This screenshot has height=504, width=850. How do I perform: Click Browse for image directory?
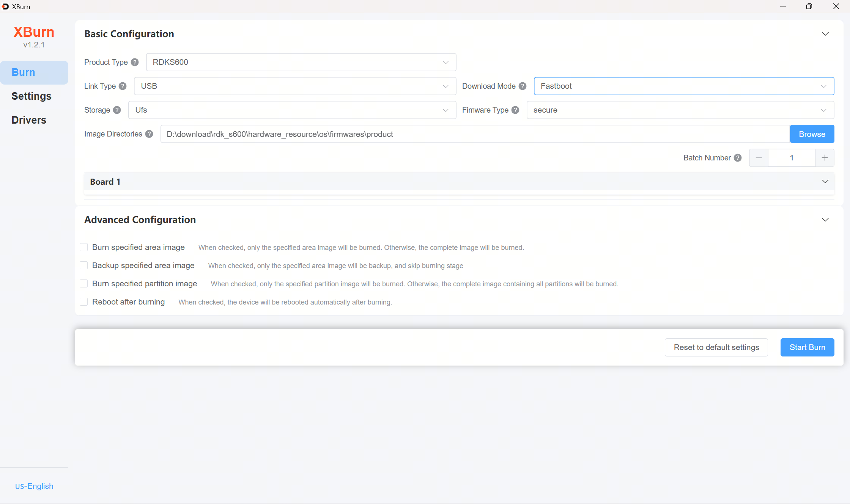812,134
